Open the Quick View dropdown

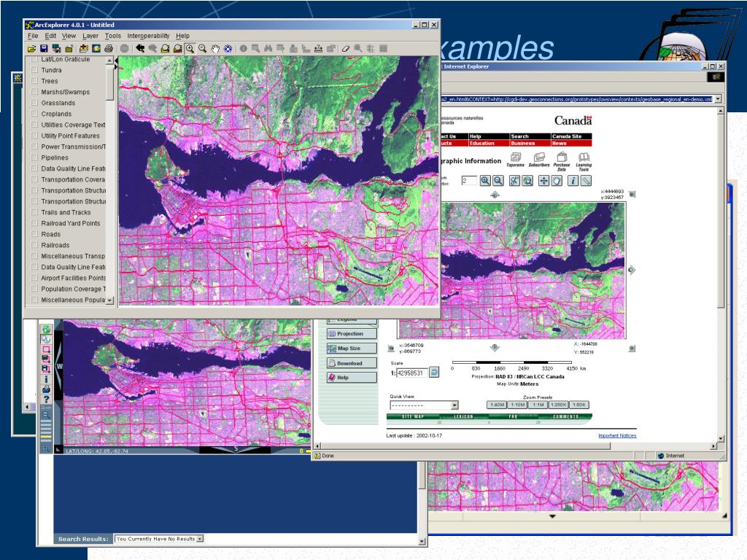454,405
